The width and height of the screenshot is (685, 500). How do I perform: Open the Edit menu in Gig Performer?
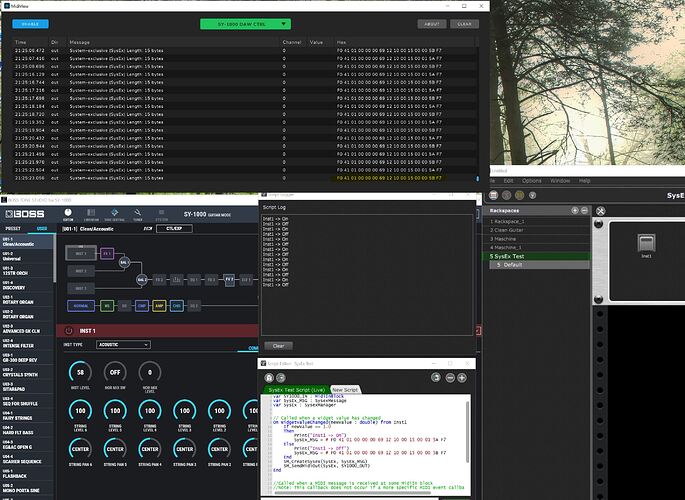[509, 181]
